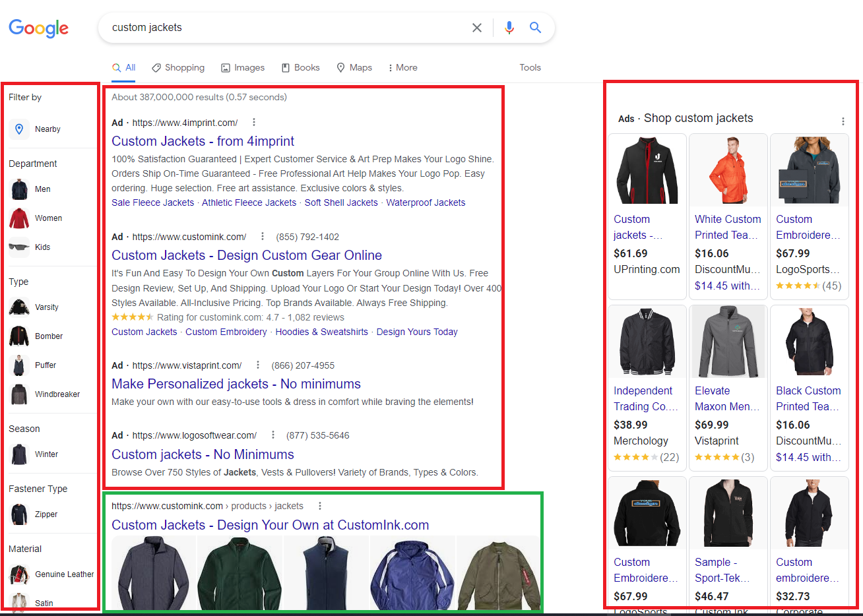Filter department by Women
Screen dimensions: 863x616
point(36,218)
